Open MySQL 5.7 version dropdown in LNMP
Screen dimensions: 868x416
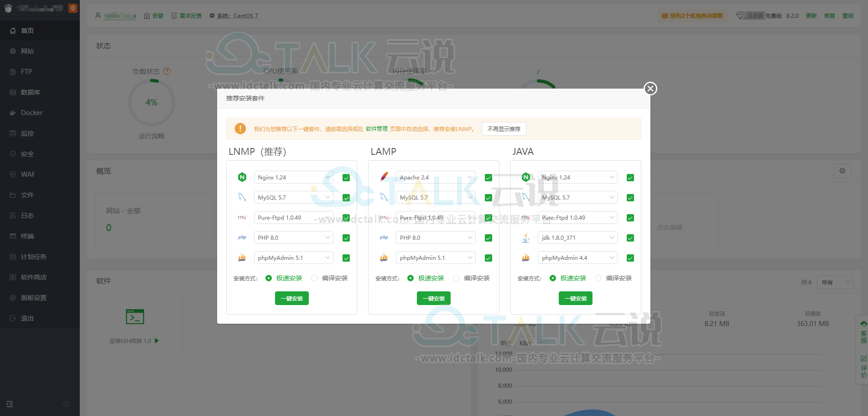pos(293,197)
